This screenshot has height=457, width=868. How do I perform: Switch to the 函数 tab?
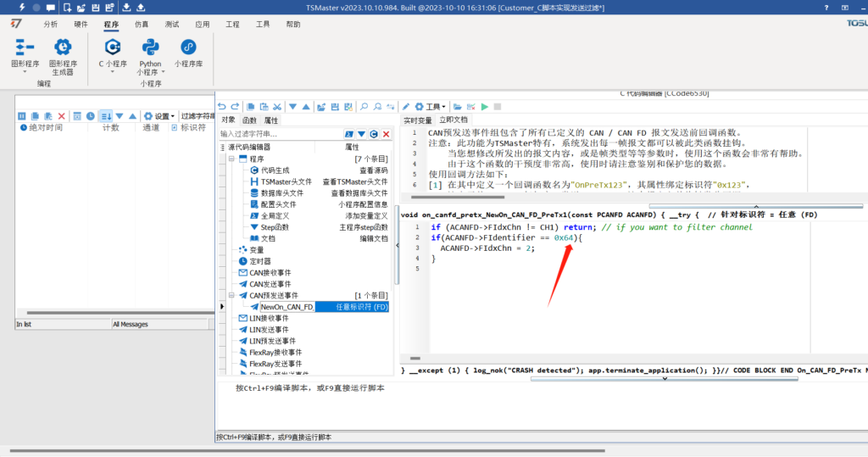250,120
